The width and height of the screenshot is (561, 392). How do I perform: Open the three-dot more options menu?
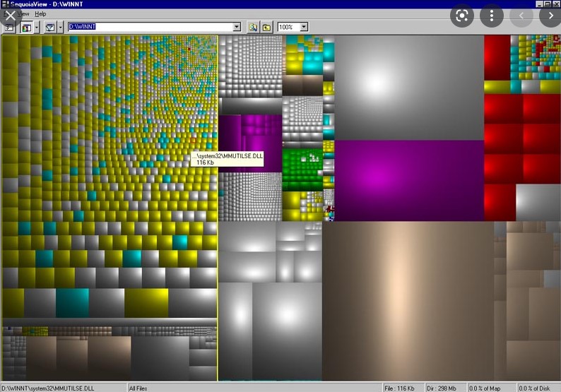(x=492, y=16)
